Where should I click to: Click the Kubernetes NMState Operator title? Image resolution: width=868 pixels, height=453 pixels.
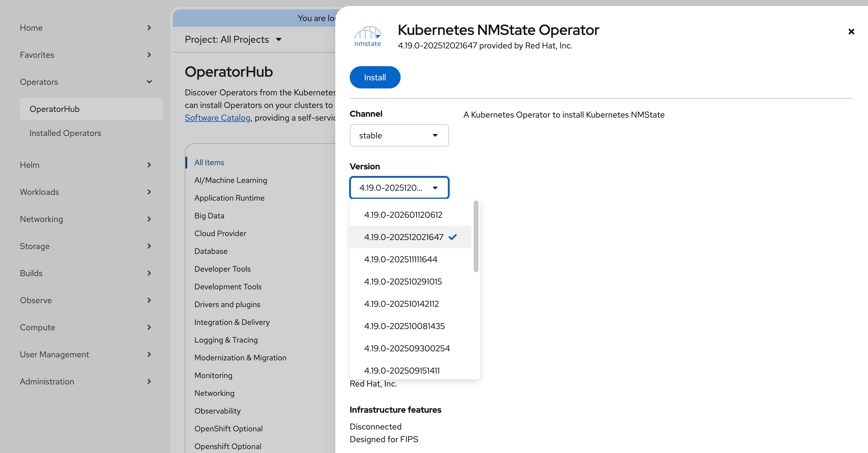pos(498,30)
